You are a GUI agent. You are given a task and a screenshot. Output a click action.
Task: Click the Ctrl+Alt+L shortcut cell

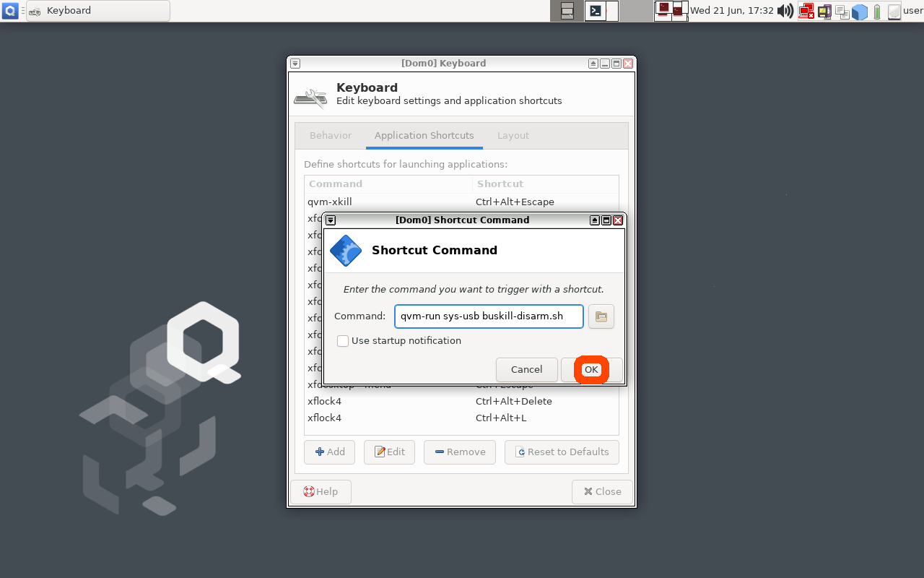[x=501, y=418]
